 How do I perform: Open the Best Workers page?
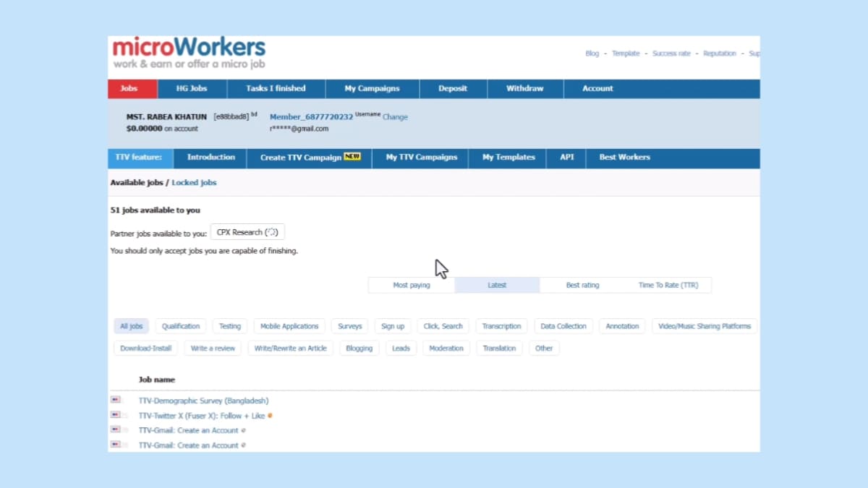pyautogui.click(x=624, y=158)
